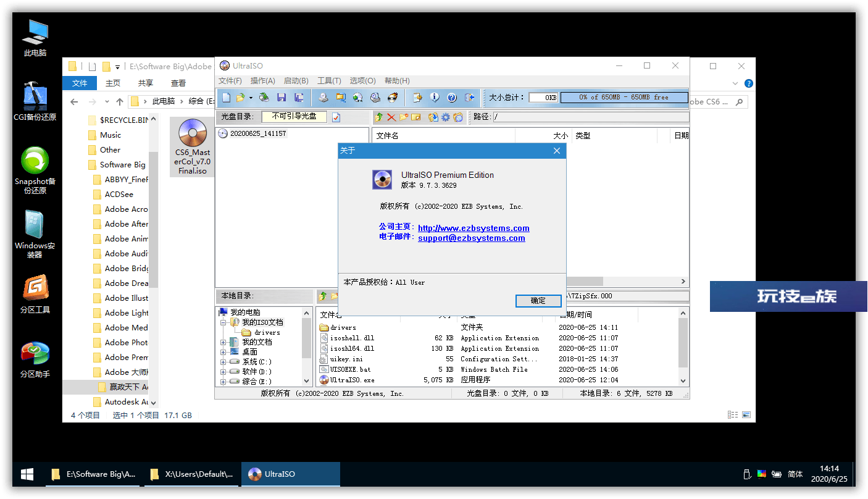Select CS6_MasterCol_v7.0 Final.iso file thumbnail

tap(193, 147)
